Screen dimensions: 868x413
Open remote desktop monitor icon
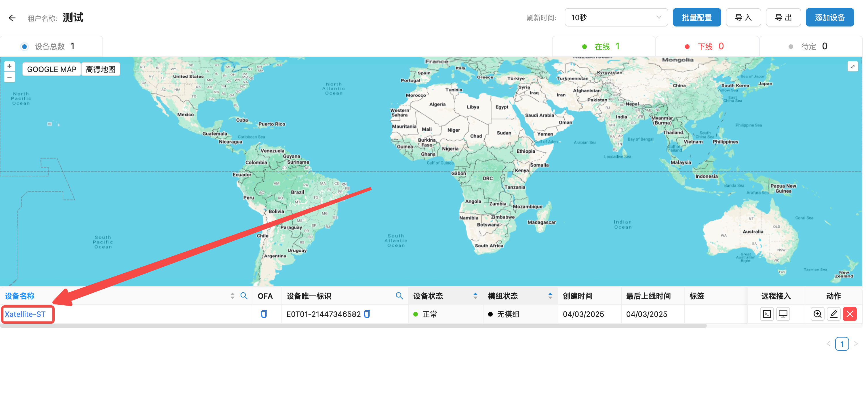point(783,314)
